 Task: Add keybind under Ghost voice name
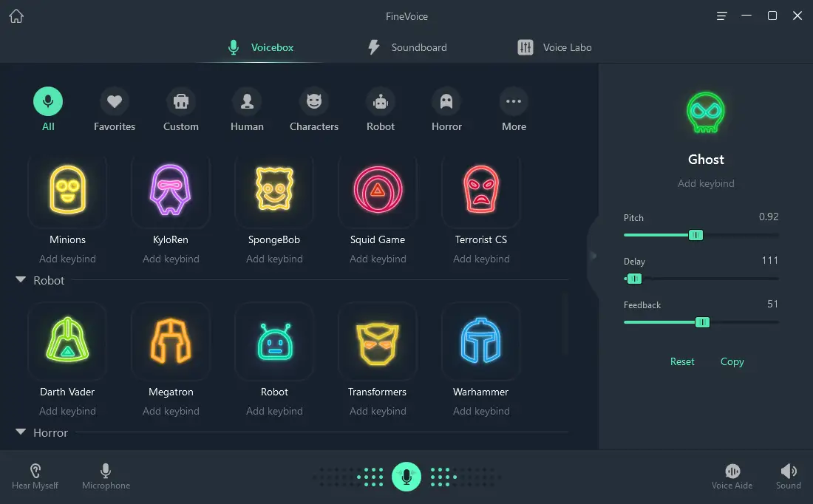tap(706, 183)
